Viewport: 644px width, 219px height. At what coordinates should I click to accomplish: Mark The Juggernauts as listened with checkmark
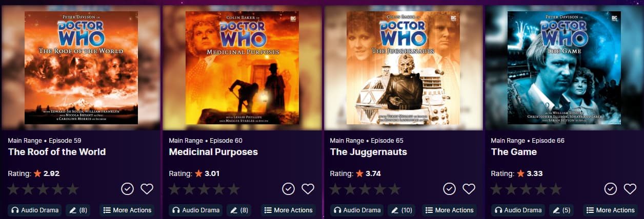[x=450, y=189]
